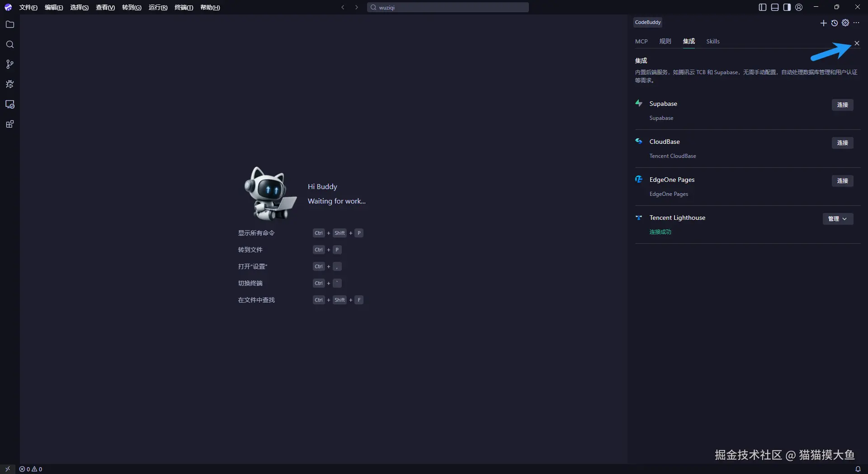Click the 切换终端 shortcut label
Image resolution: width=868 pixels, height=474 pixels.
[250, 283]
